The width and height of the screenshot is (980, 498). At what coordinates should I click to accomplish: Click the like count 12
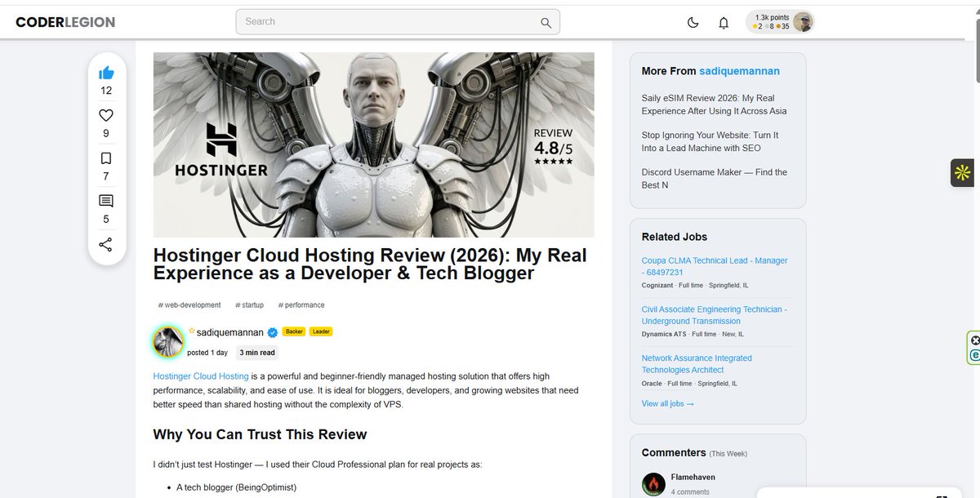(x=106, y=91)
